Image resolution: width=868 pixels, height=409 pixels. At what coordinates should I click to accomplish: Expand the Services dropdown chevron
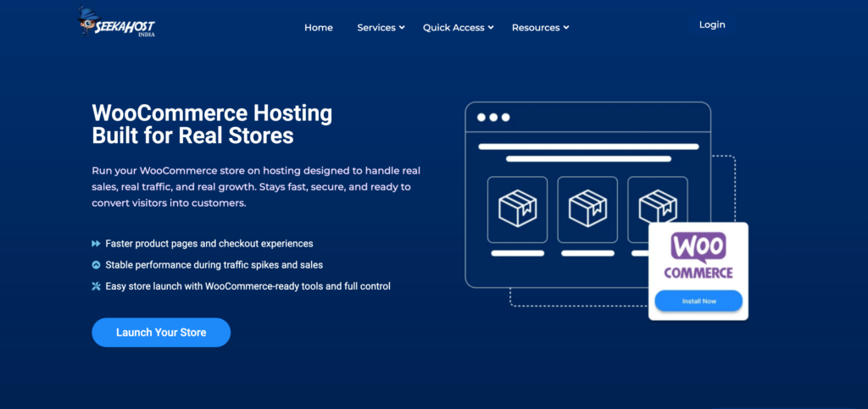pyautogui.click(x=403, y=27)
